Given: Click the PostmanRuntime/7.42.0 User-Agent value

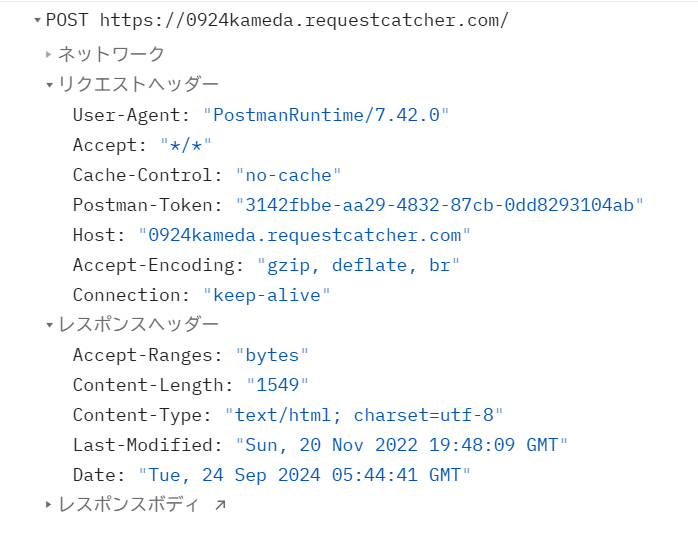Looking at the screenshot, I should [326, 115].
